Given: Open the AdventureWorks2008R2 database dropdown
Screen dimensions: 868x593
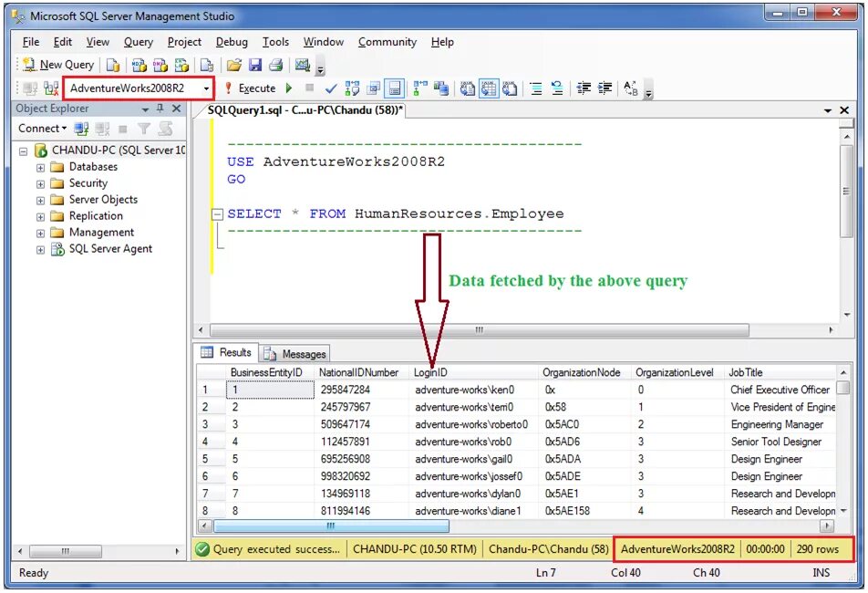Looking at the screenshot, I should 206,88.
